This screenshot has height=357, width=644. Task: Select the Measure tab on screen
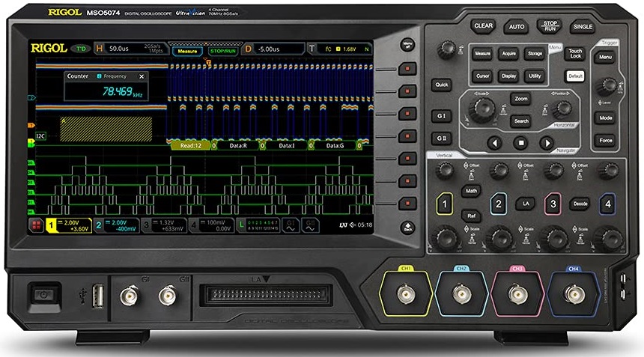[186, 51]
